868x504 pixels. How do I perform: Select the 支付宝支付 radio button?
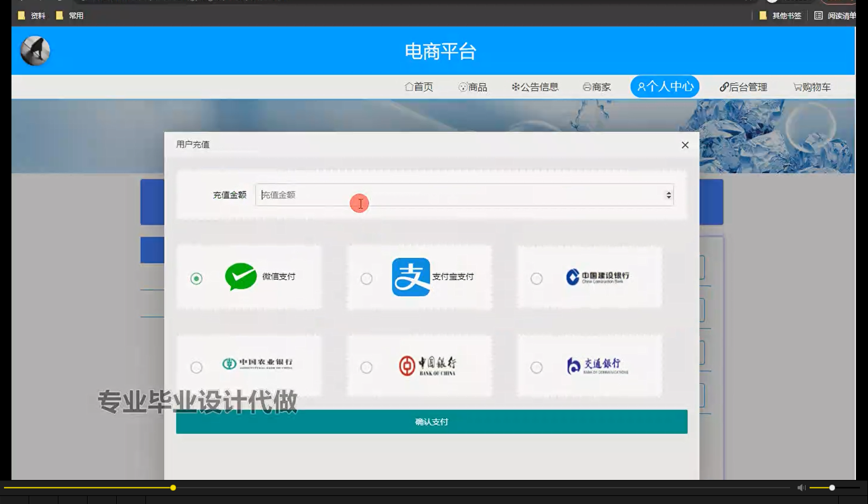(x=366, y=278)
